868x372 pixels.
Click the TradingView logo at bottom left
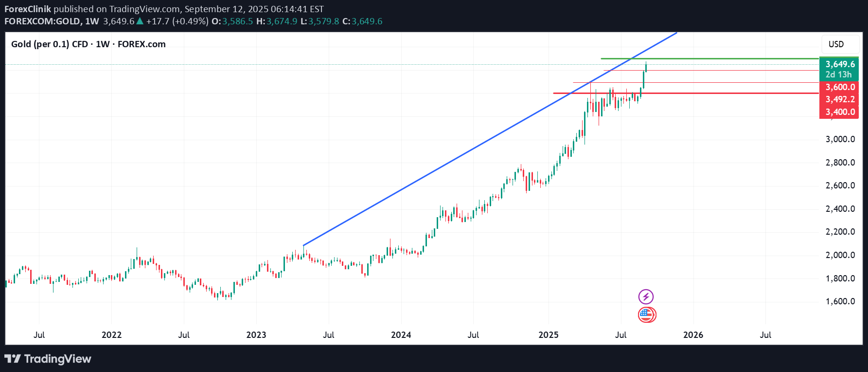[48, 359]
